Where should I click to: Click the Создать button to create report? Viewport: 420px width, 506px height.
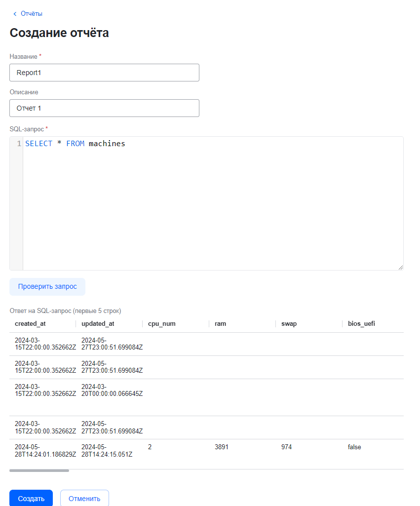tap(31, 498)
